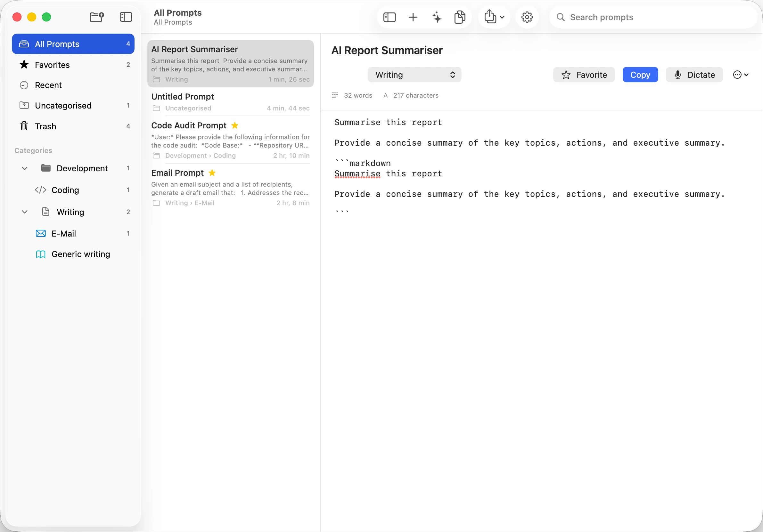Open settings via gear icon

tap(527, 17)
